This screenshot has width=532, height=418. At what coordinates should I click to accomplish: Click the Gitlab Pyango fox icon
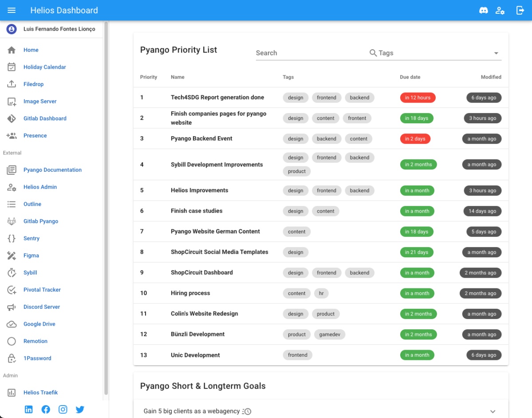tap(12, 221)
